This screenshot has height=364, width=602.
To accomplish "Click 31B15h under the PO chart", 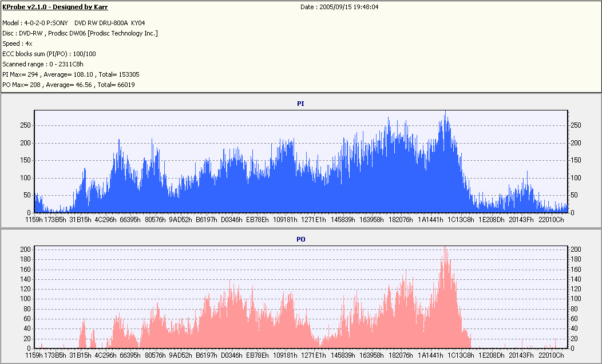I will click(x=80, y=355).
